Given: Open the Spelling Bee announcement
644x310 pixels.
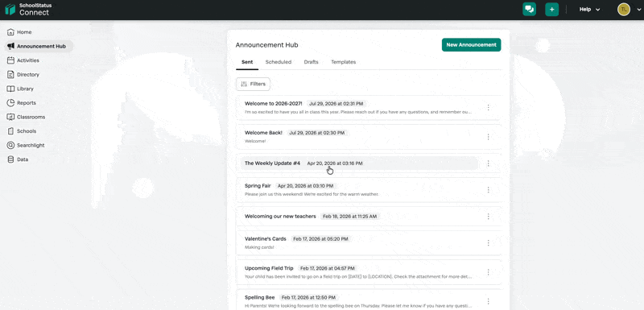Looking at the screenshot, I should pos(369,300).
